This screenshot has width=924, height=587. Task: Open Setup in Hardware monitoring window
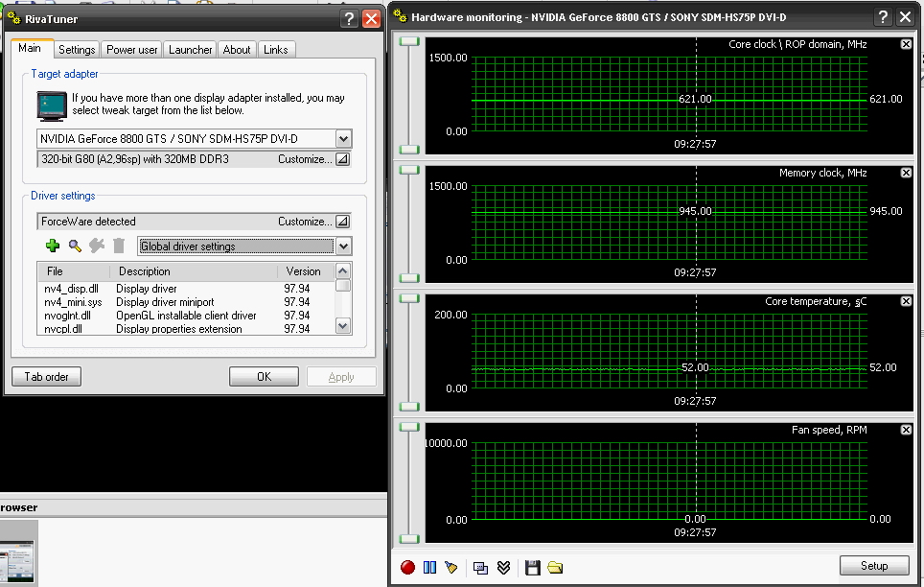coord(874,566)
